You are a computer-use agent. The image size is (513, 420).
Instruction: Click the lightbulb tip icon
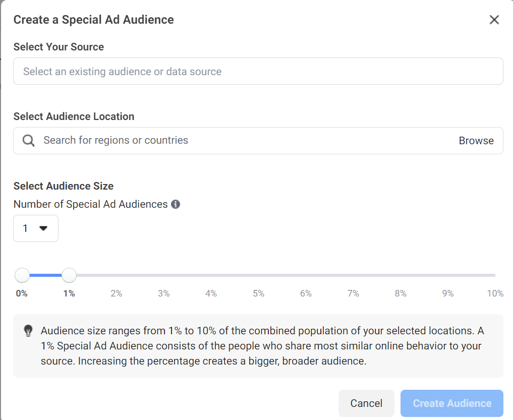point(28,331)
